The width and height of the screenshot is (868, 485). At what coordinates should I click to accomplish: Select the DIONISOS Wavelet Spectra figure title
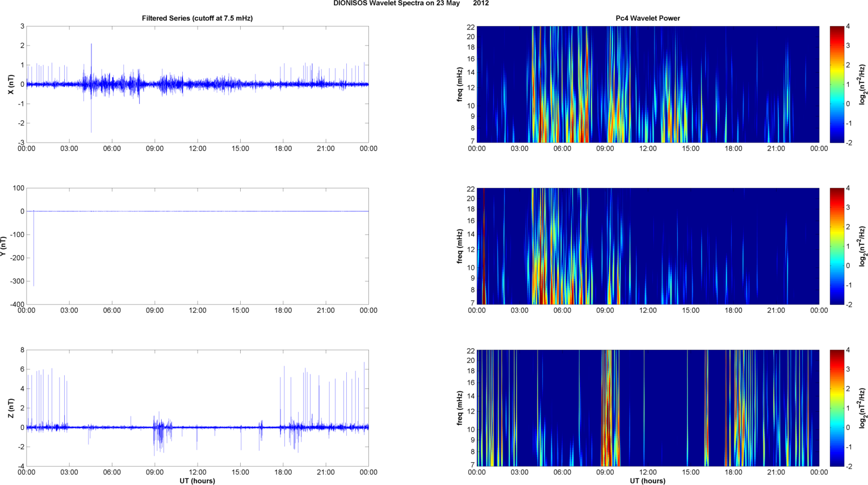[x=411, y=3]
